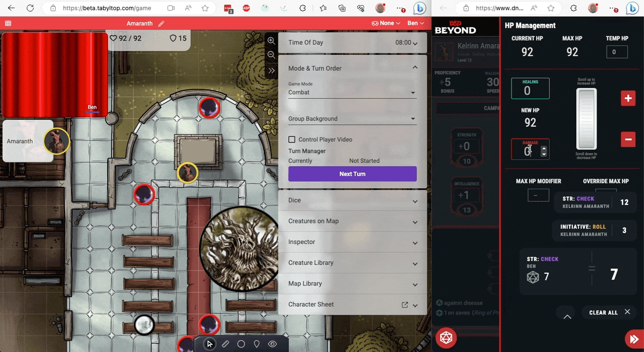Open browser Collections icon
Viewport: 644px width, 352px height.
point(342,8)
